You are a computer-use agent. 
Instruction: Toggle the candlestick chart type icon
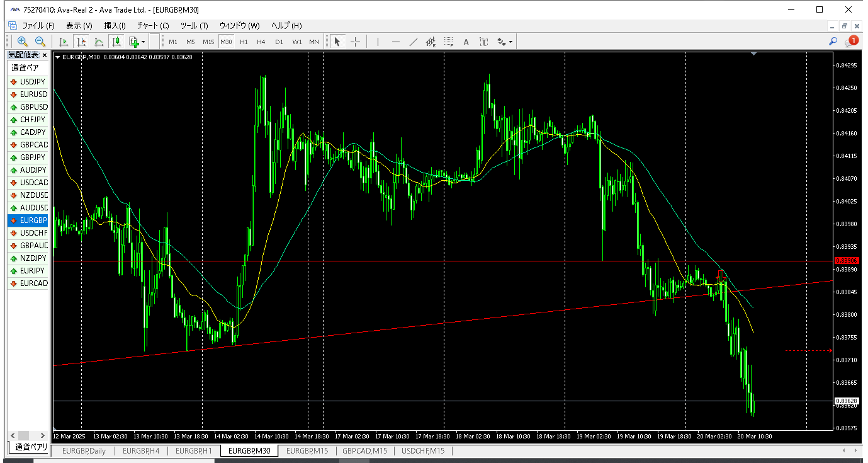[116, 42]
